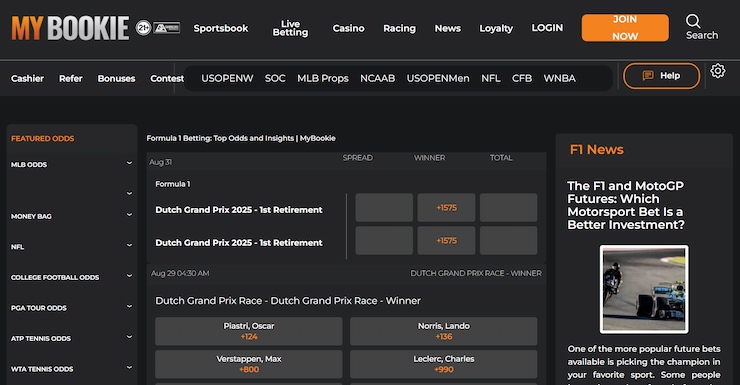Open MONEY BAG in the sidebar

[x=31, y=217]
